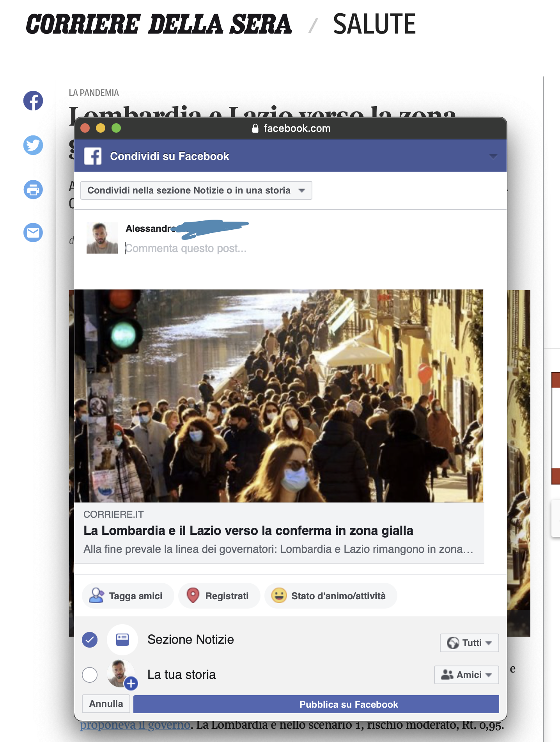Select the La tua storia radio circle
Image resolution: width=560 pixels, height=742 pixels.
click(x=90, y=675)
